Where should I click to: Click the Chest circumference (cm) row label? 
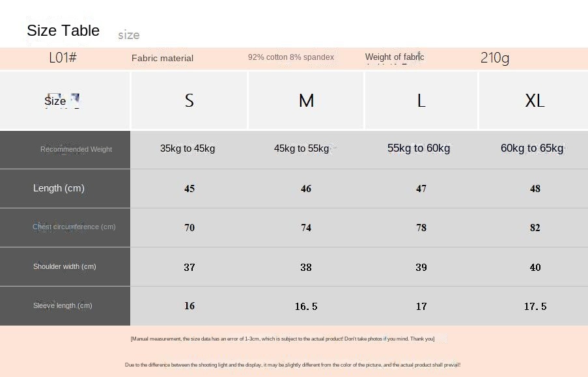pos(74,227)
